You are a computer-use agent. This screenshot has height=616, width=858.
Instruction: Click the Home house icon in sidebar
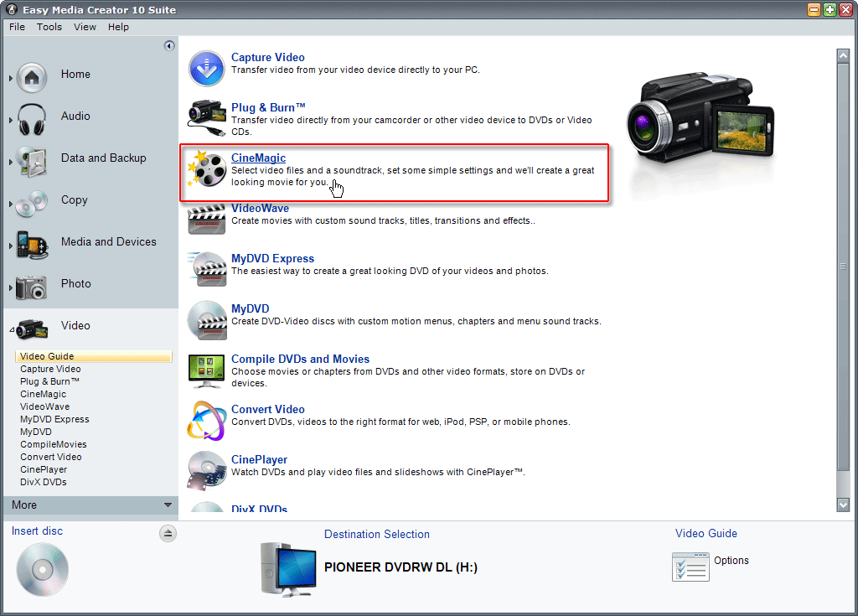(x=32, y=77)
